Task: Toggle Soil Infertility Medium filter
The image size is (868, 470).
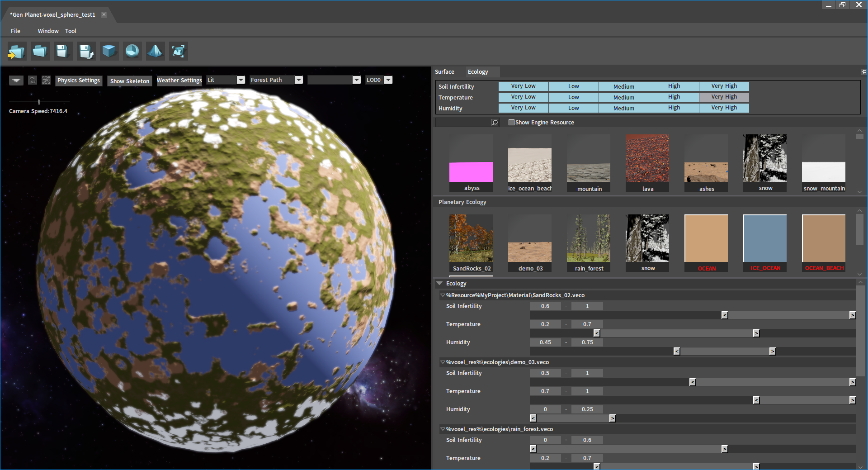Action: (x=623, y=86)
